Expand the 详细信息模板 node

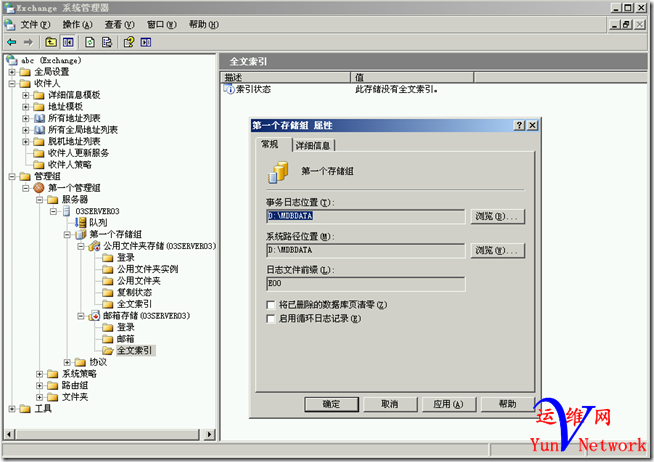coord(26,95)
